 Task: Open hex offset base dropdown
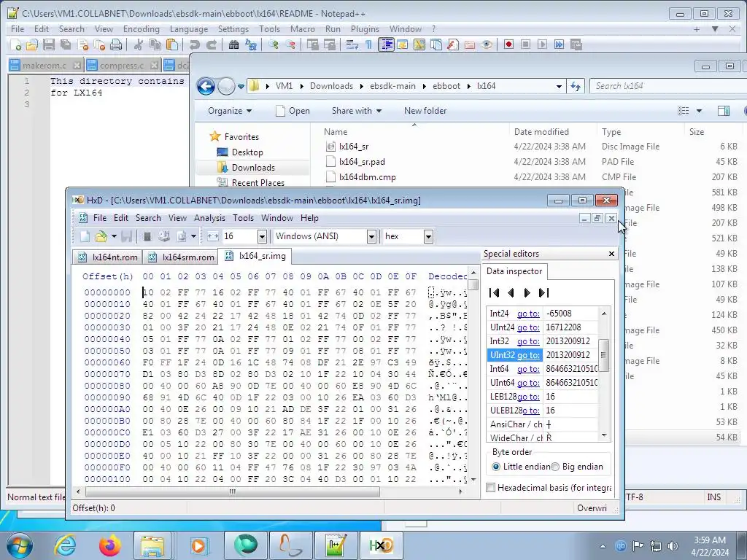[x=428, y=236]
